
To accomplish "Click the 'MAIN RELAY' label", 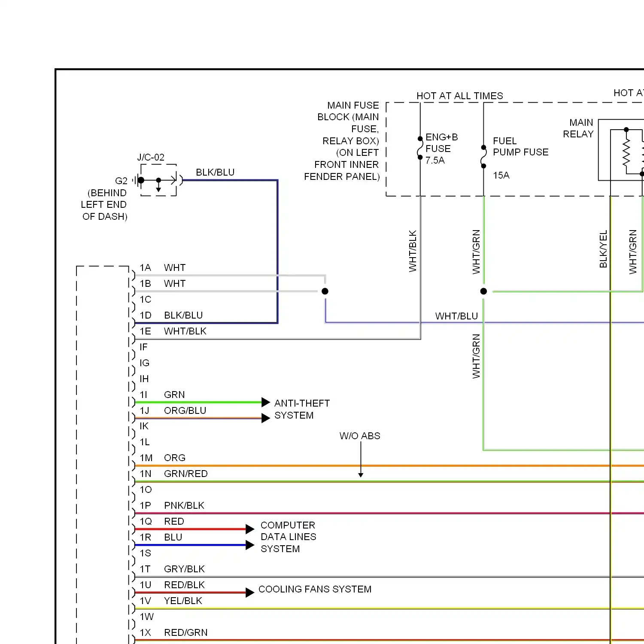I will [x=578, y=128].
